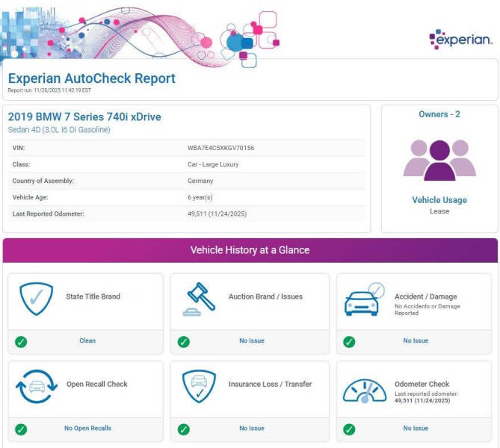Click green checkmark beside Clean status
The image size is (500, 448).
click(21, 341)
